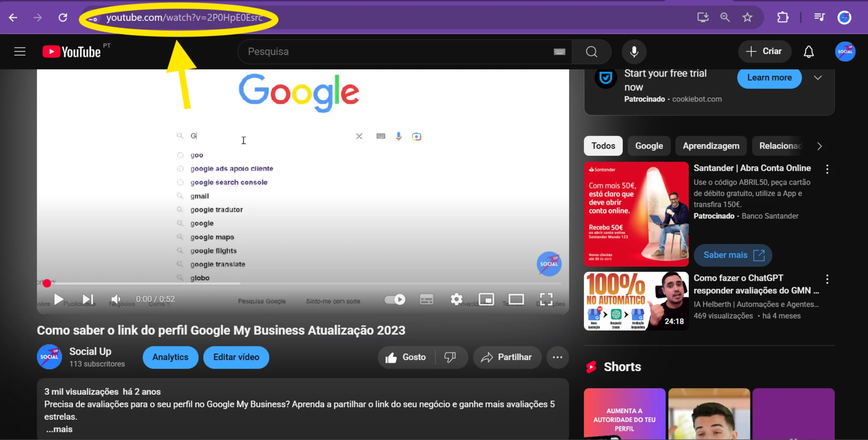Click Editar vídeo button
868x440 pixels.
pos(236,357)
